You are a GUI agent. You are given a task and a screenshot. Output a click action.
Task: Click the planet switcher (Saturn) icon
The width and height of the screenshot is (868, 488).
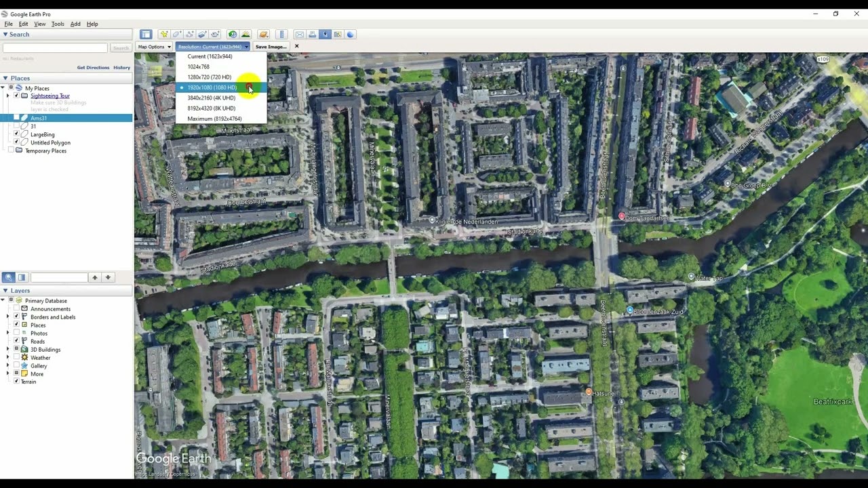coord(264,35)
